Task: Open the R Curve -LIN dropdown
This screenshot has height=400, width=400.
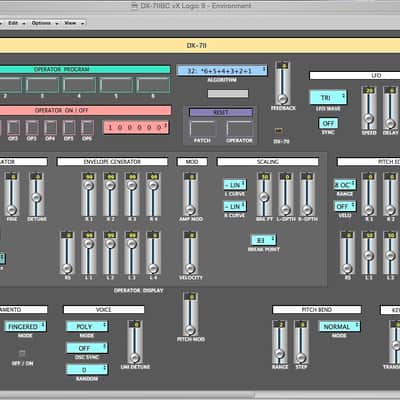Action: click(235, 206)
